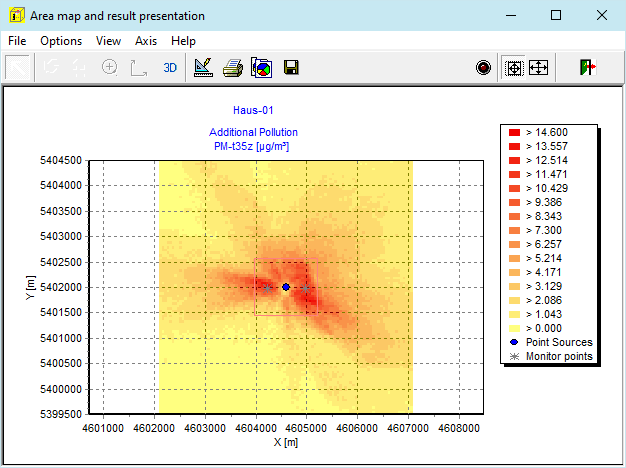This screenshot has width=626, height=468.
Task: Open the Help menu
Action: (x=183, y=41)
